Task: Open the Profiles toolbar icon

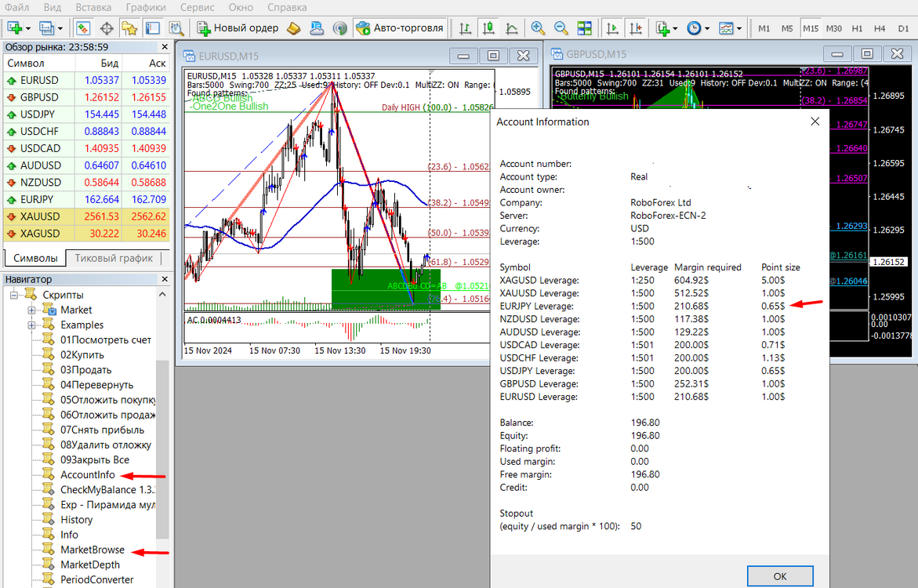Action: coord(46,27)
